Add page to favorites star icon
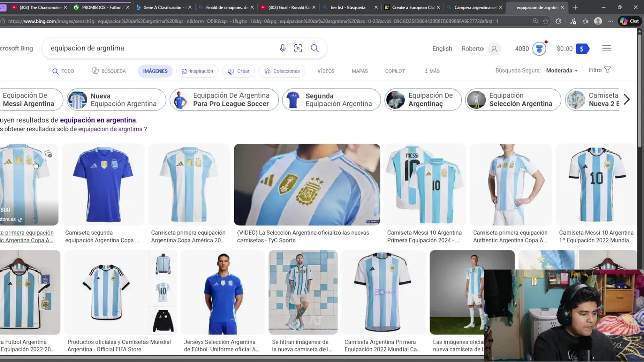This screenshot has height=362, width=644. (546, 21)
